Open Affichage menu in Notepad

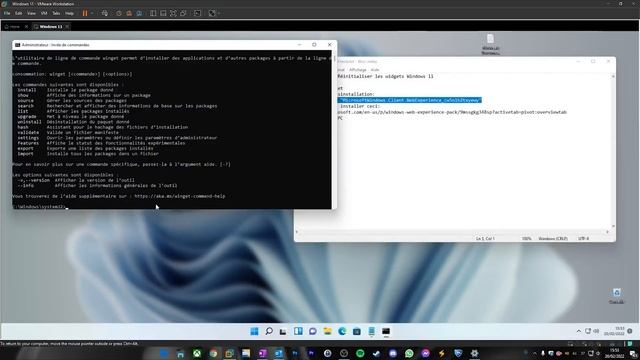pyautogui.click(x=358, y=70)
